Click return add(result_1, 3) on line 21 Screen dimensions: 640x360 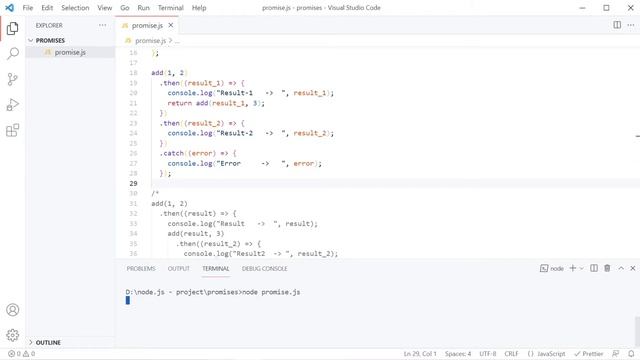216,103
